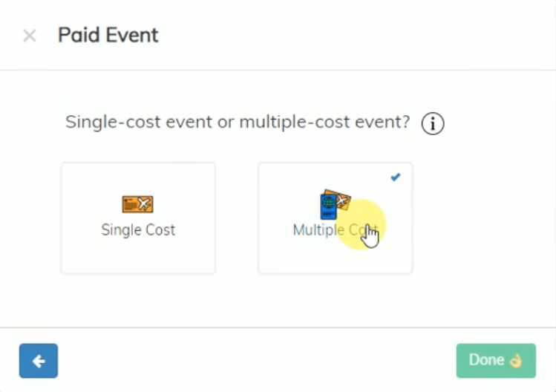Click blank space below Single Cost label
The width and height of the screenshot is (556, 392).
point(138,256)
